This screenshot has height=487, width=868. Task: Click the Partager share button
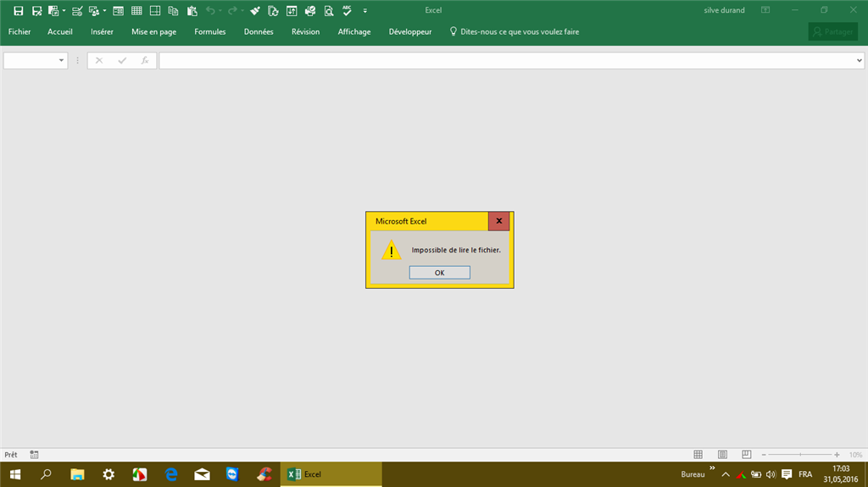[x=832, y=31]
